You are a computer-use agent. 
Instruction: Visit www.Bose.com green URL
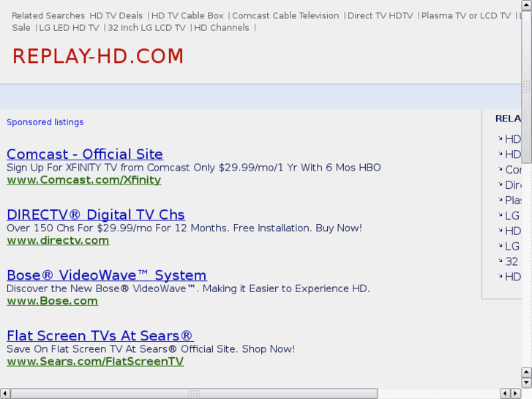52,300
